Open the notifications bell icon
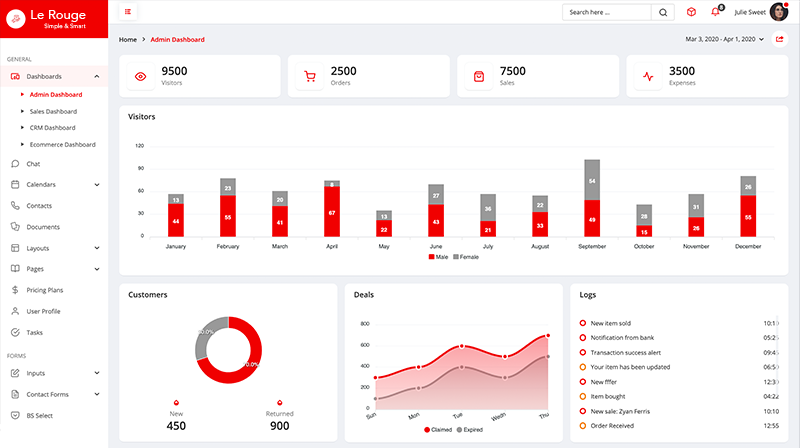Image resolution: width=800 pixels, height=448 pixels. pos(715,13)
